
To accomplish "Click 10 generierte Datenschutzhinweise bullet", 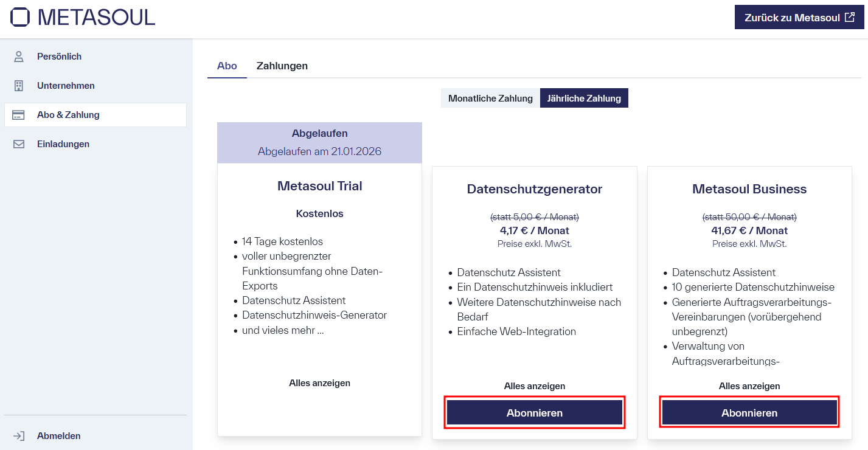I will (x=753, y=287).
